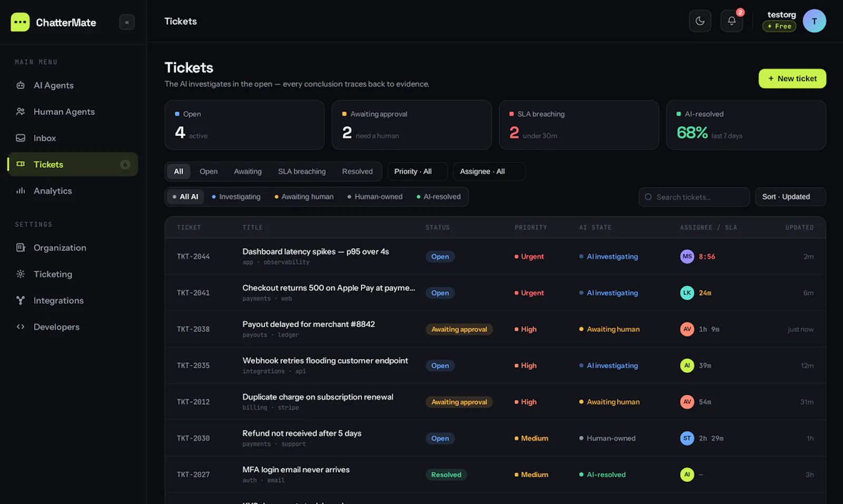
Task: Click AI avatar on TKT-2035 row
Action: (x=687, y=365)
